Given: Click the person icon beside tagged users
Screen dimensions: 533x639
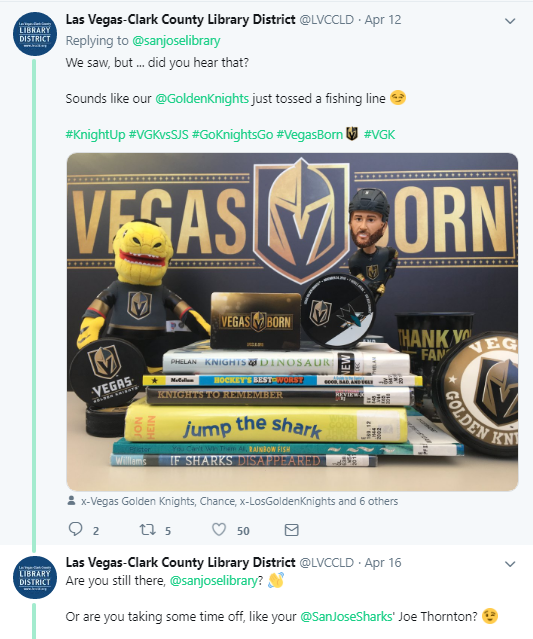Looking at the screenshot, I should (71, 500).
